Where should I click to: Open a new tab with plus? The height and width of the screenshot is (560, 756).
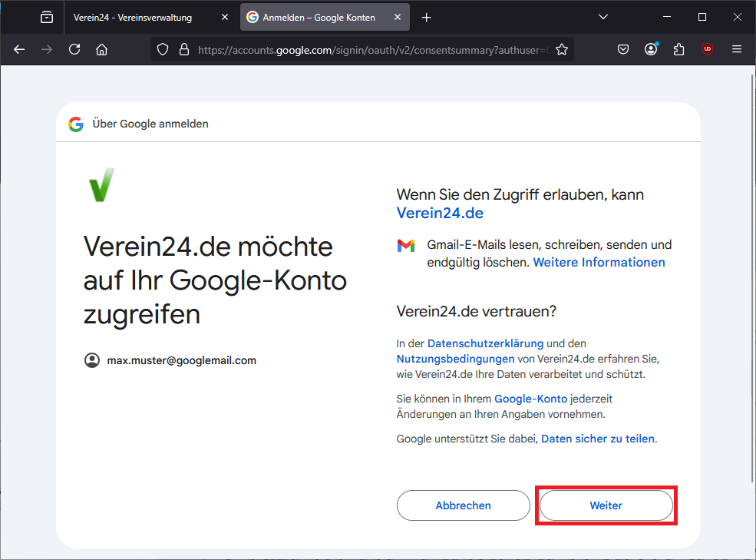point(426,18)
